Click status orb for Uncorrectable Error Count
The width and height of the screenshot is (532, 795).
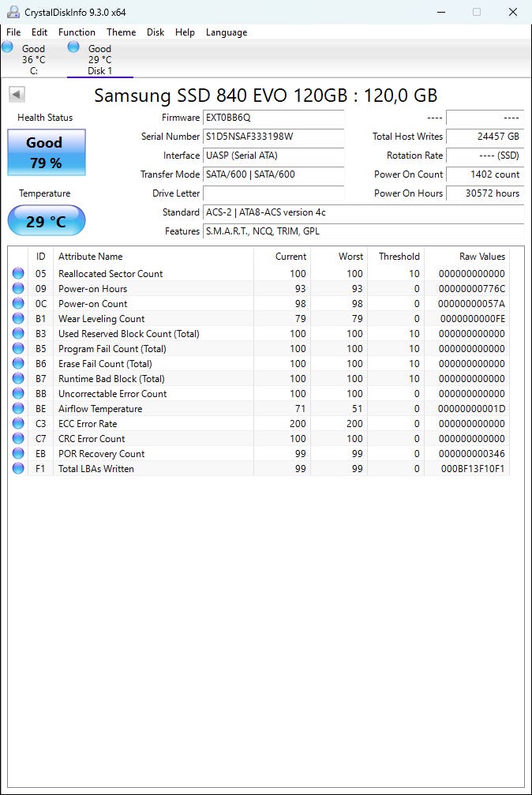(18, 393)
